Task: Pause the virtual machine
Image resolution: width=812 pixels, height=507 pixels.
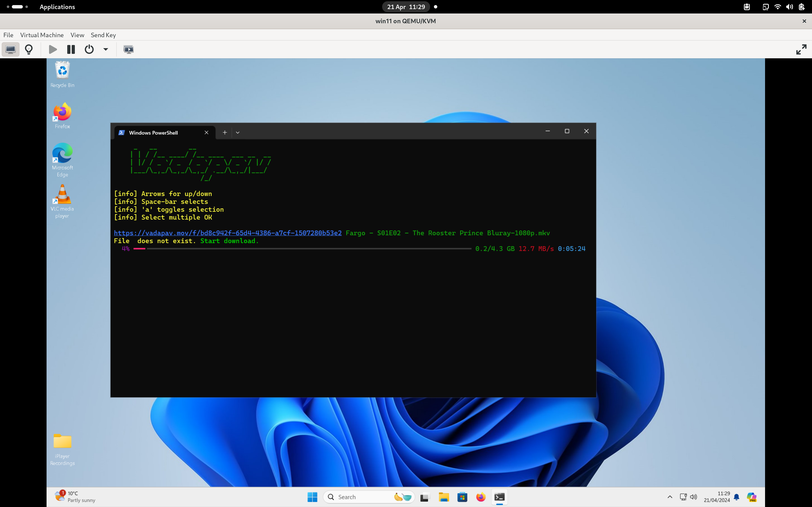Action: pos(71,49)
